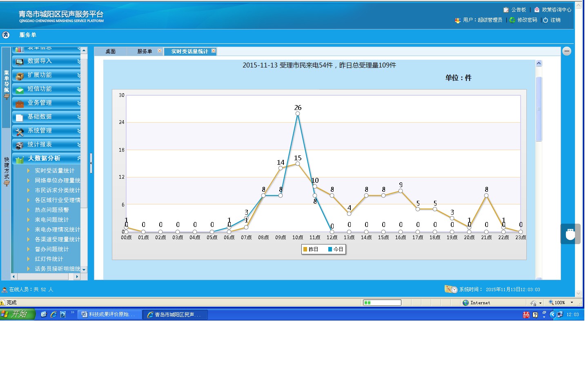
Task: Click the 扩展功能 box icon
Action: pos(19,76)
